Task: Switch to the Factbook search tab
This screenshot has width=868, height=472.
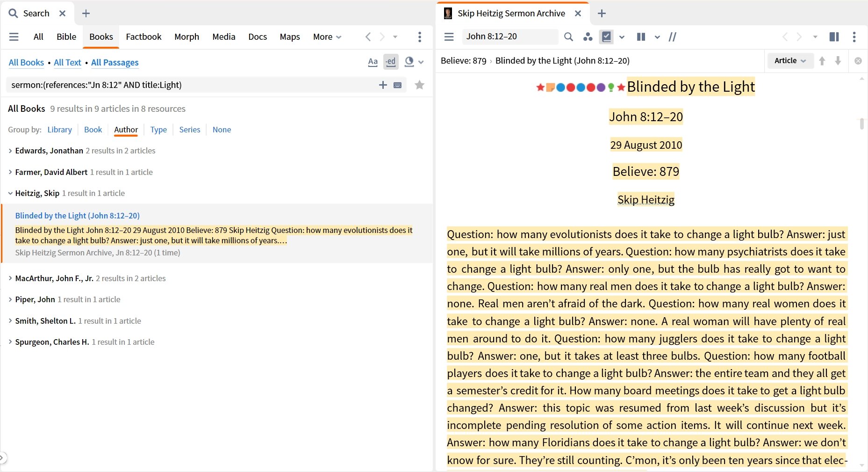Action: pyautogui.click(x=143, y=36)
